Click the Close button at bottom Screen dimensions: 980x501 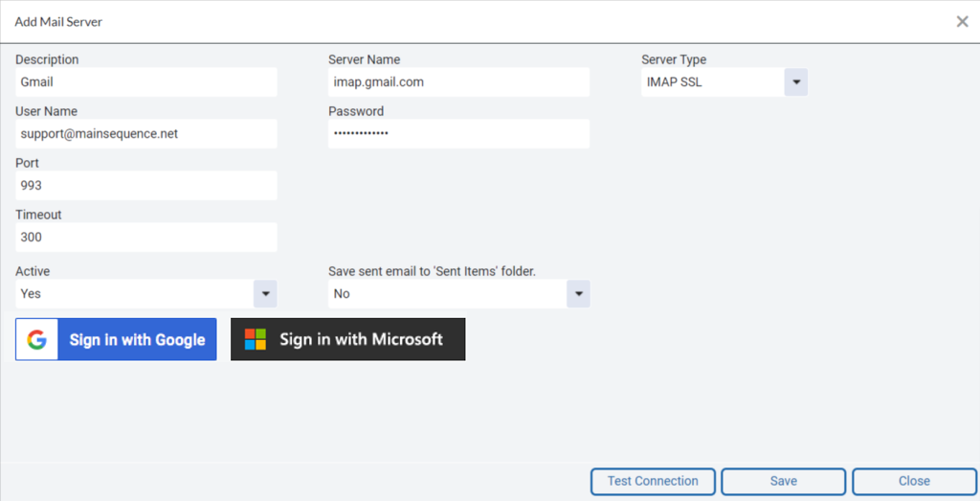point(914,481)
